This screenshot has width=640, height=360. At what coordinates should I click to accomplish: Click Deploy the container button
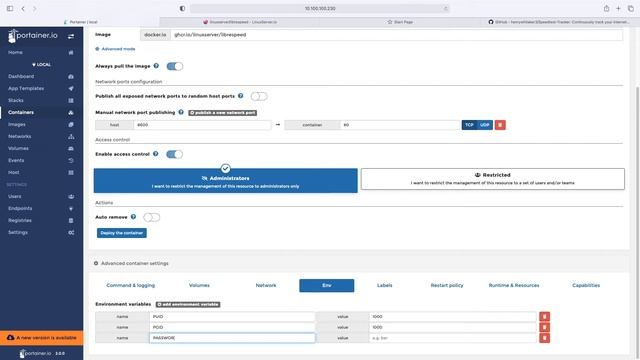122,233
